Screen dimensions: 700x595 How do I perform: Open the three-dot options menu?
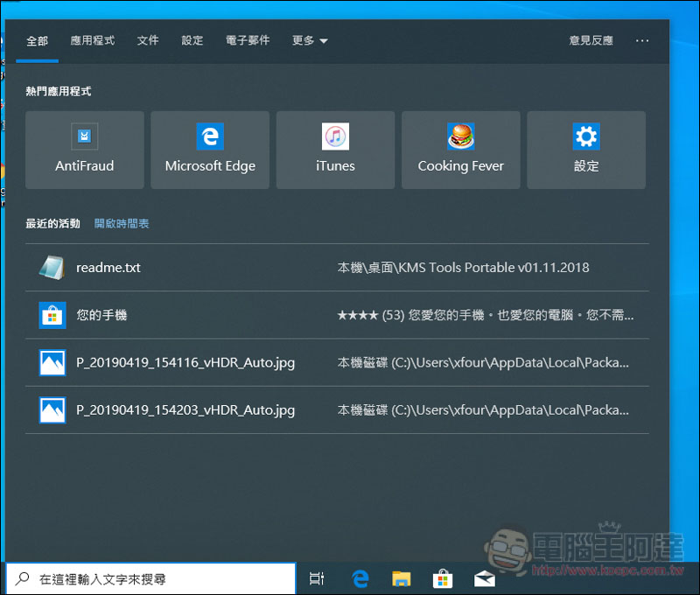[642, 40]
